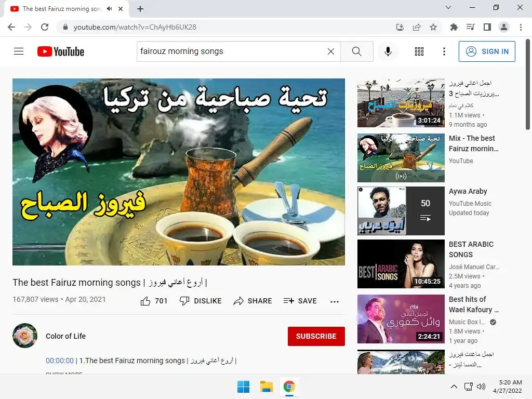Image resolution: width=532 pixels, height=399 pixels.
Task: Open Chrome extensions puzzle icon
Action: point(454,27)
